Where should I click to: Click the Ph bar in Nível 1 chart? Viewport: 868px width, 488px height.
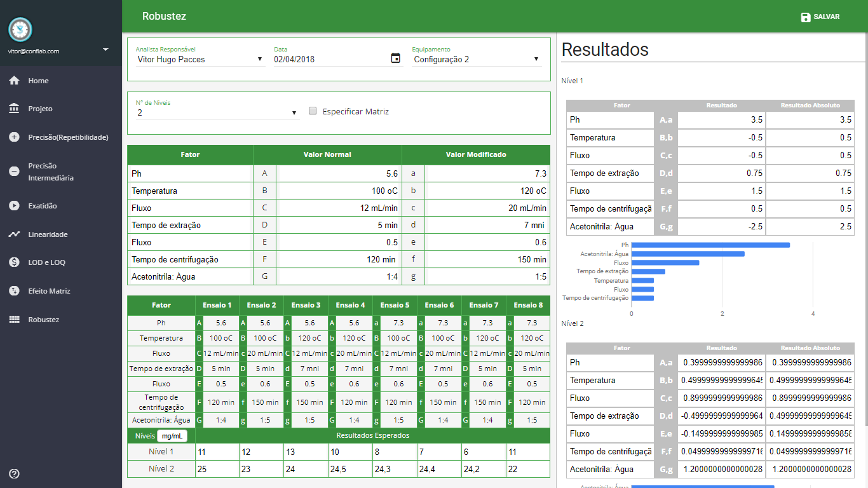pos(710,245)
